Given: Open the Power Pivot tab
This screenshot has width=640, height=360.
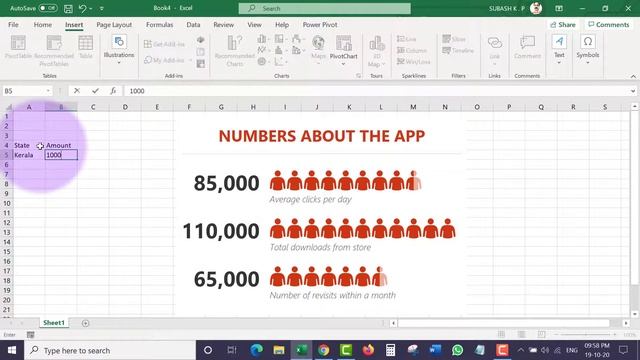Looking at the screenshot, I should (320, 24).
